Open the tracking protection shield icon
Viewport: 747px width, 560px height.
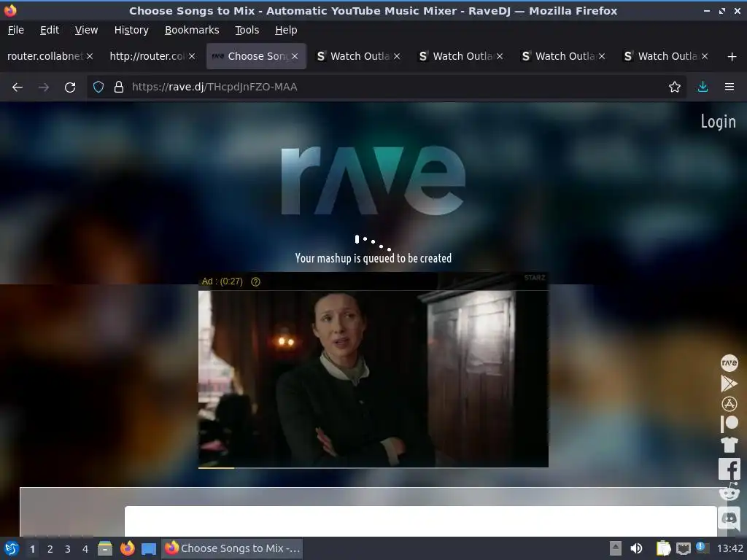pos(98,87)
